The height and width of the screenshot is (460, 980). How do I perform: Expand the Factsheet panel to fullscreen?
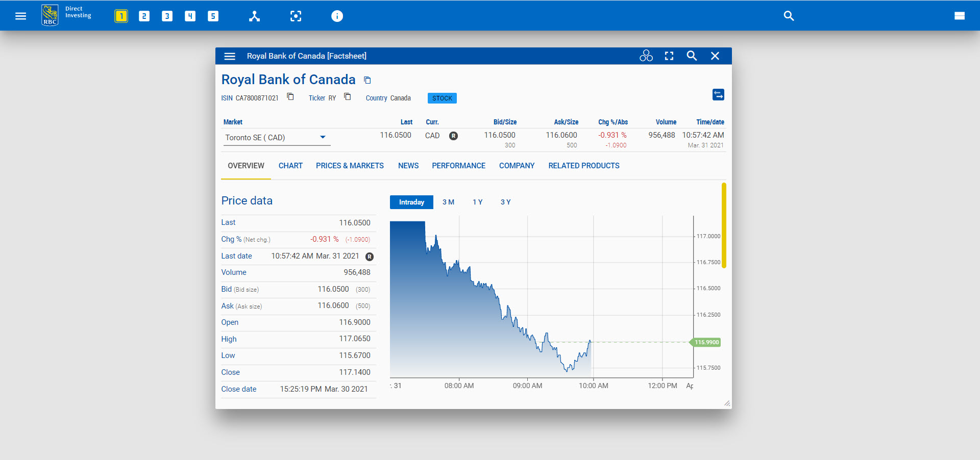(669, 56)
